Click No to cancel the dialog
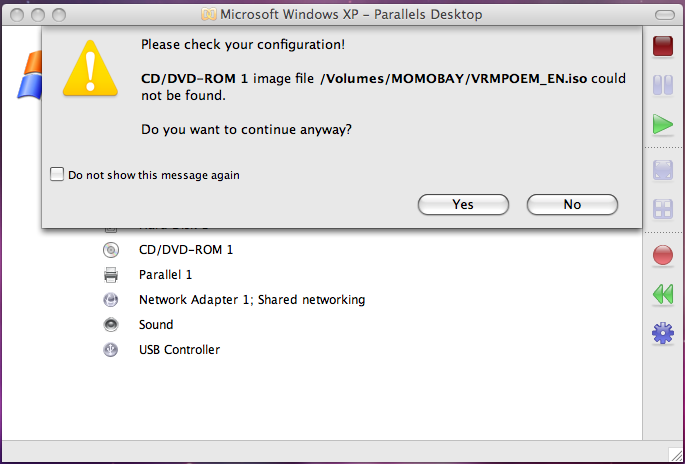Image resolution: width=685 pixels, height=464 pixels. point(572,204)
